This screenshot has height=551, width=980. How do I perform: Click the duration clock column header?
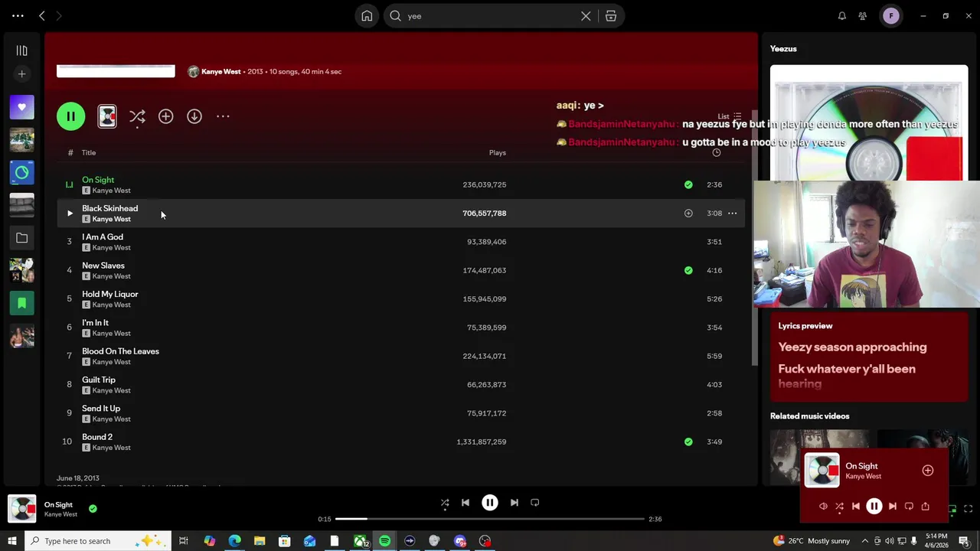point(717,152)
